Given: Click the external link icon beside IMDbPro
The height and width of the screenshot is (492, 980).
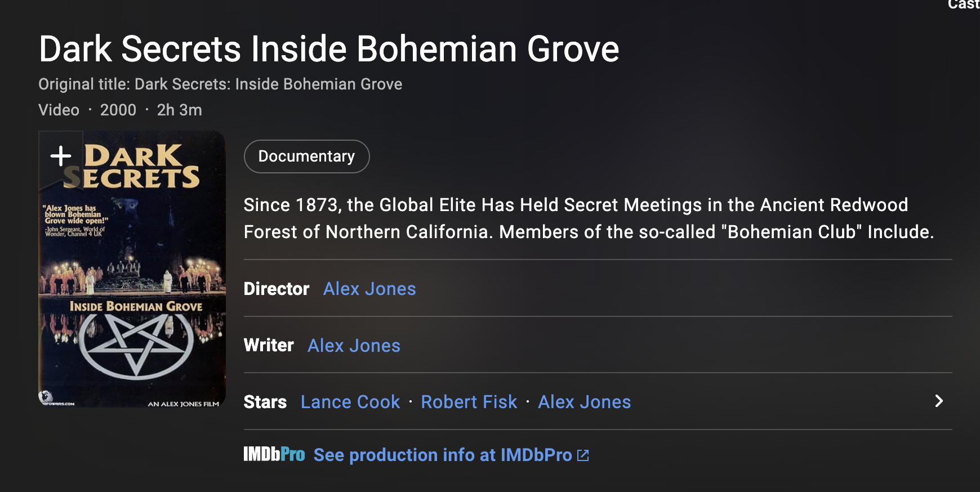Looking at the screenshot, I should (583, 455).
